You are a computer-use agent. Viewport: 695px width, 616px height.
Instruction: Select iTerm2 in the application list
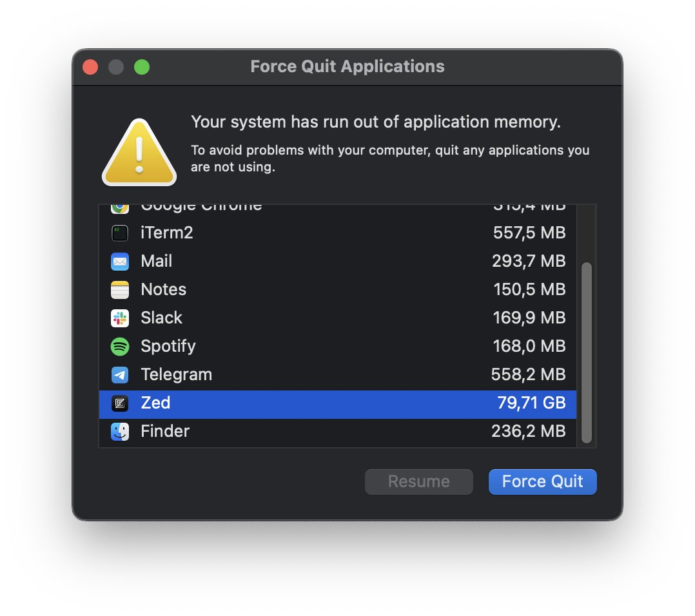[x=290, y=233]
